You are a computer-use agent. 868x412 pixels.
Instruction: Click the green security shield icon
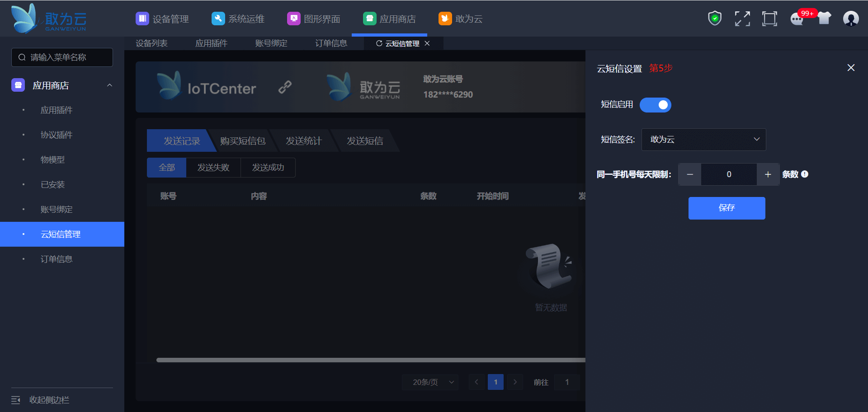715,19
